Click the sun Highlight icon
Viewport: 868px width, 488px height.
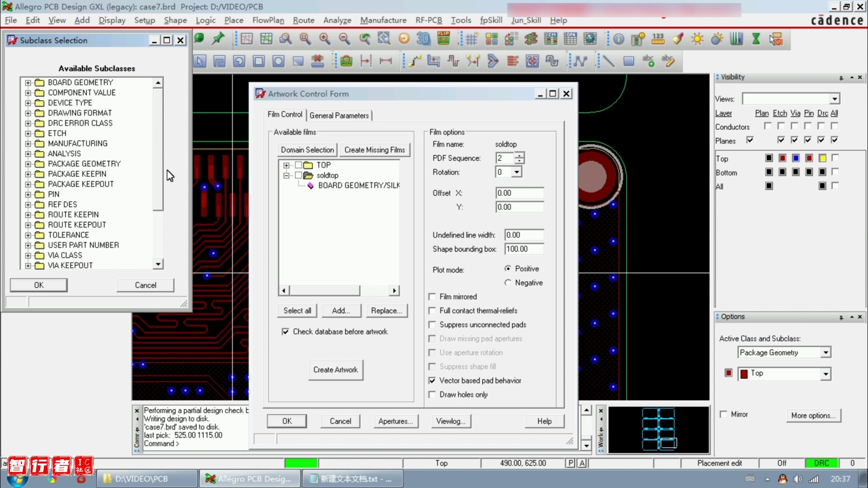pos(697,39)
